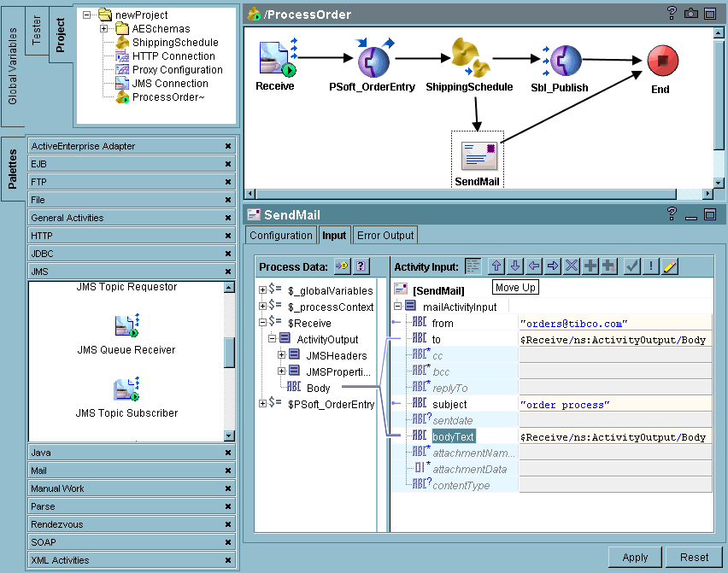This screenshot has height=573, width=728.
Task: Expand the $_globalVariables node
Action: [x=262, y=290]
